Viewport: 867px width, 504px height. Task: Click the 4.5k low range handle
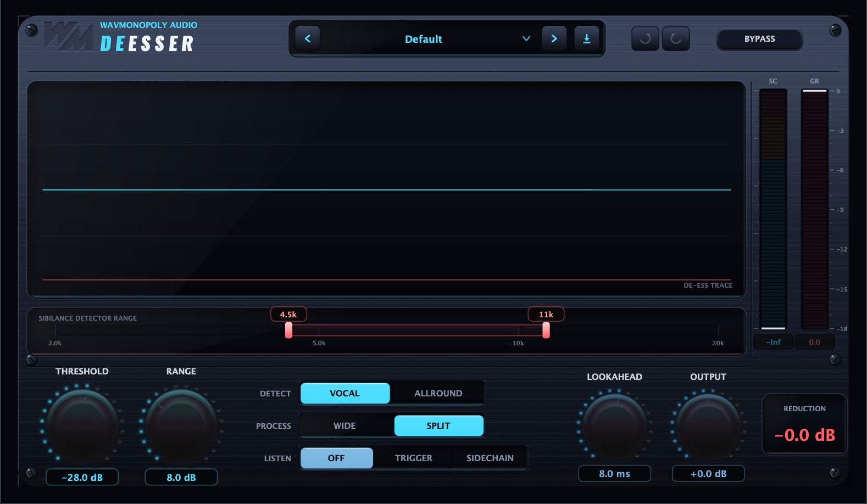pos(288,330)
